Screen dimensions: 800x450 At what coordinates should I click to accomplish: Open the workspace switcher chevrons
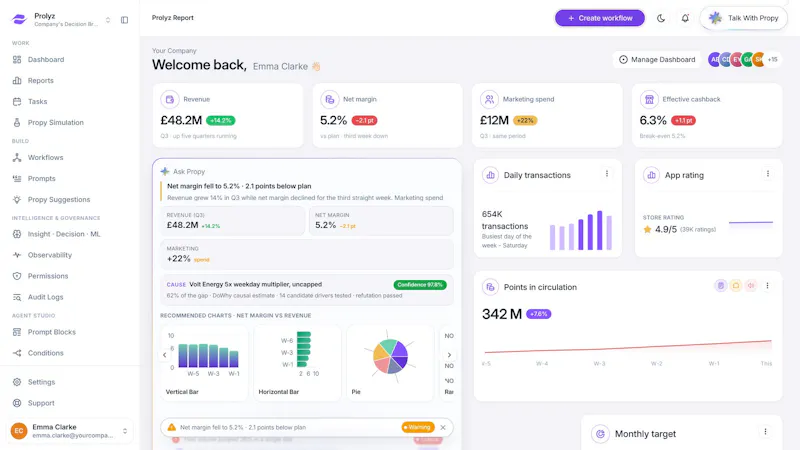coord(108,20)
